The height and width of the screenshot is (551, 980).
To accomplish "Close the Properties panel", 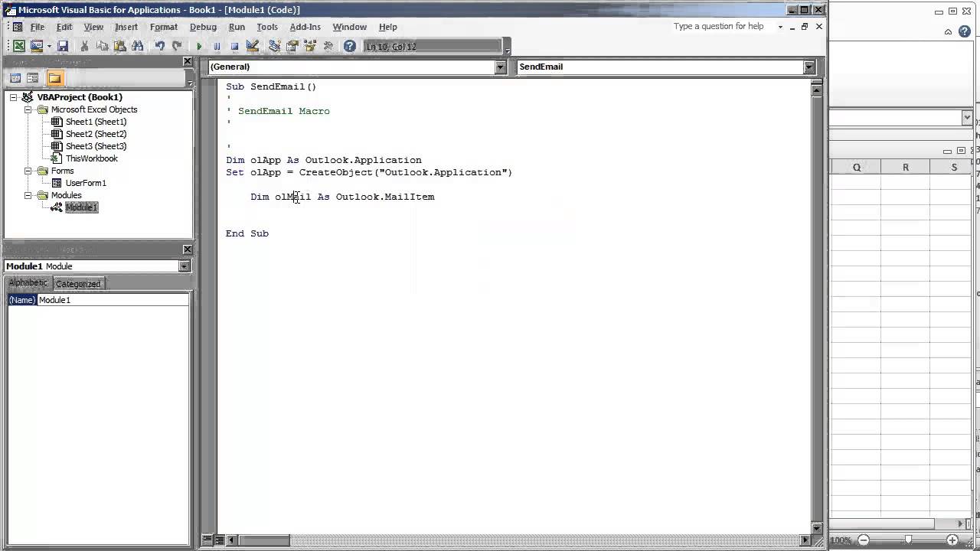I will (188, 249).
